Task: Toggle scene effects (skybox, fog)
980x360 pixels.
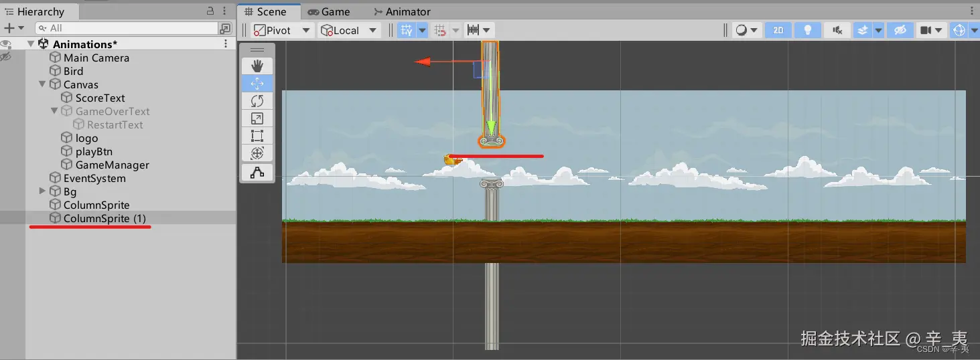Action: coord(863,30)
